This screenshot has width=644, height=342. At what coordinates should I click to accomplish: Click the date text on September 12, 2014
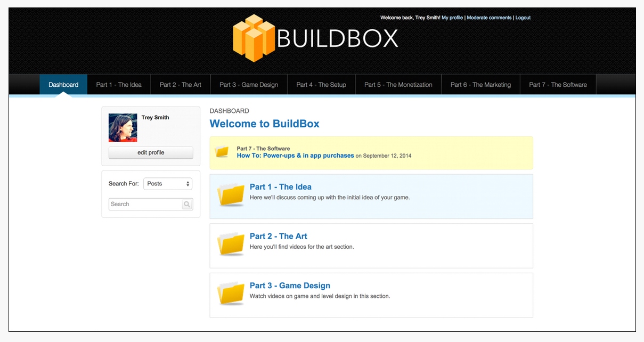384,156
